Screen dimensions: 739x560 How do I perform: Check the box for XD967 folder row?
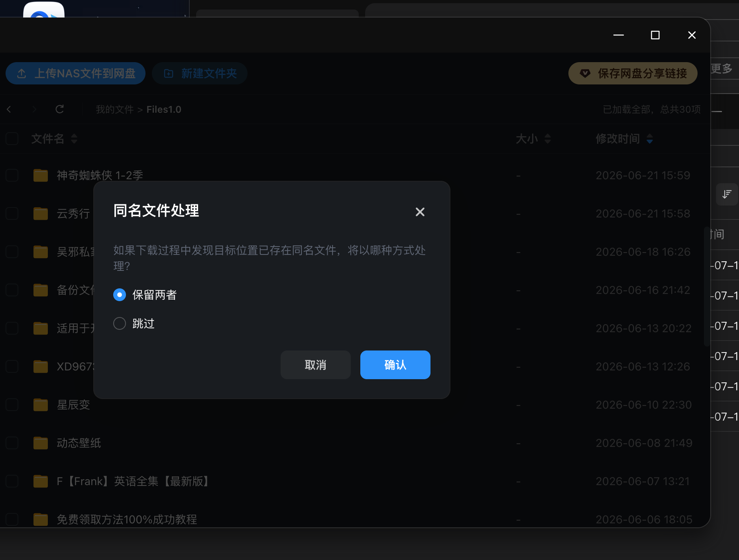[12, 366]
